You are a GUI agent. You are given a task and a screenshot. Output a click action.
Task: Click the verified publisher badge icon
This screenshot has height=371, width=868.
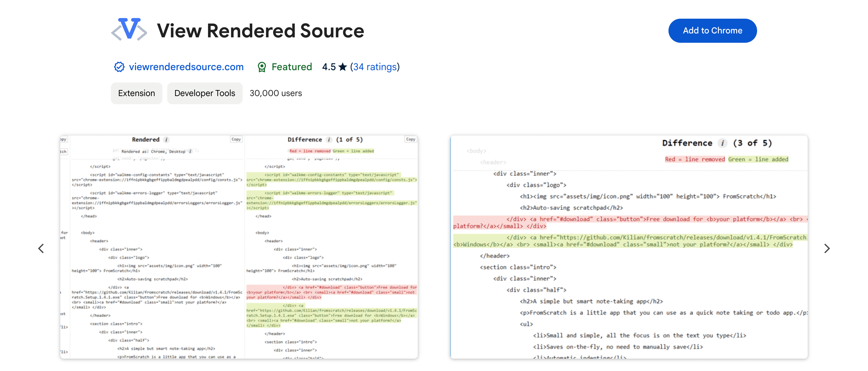[119, 67]
